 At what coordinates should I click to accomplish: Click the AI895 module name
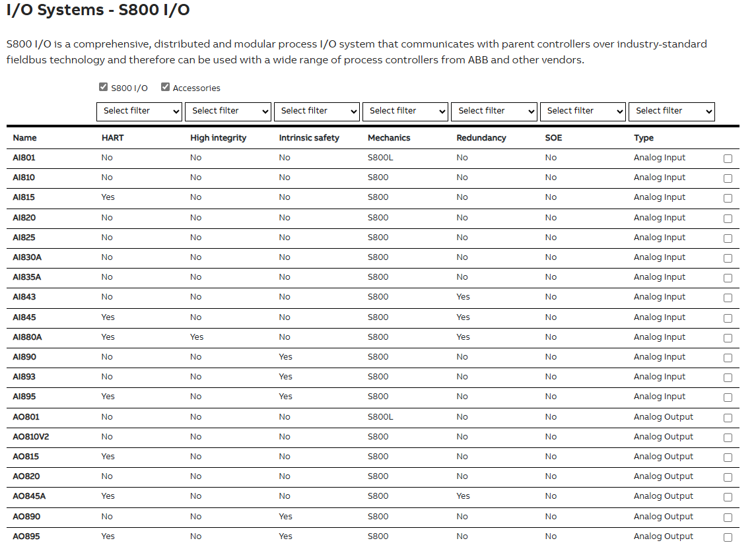pos(24,396)
